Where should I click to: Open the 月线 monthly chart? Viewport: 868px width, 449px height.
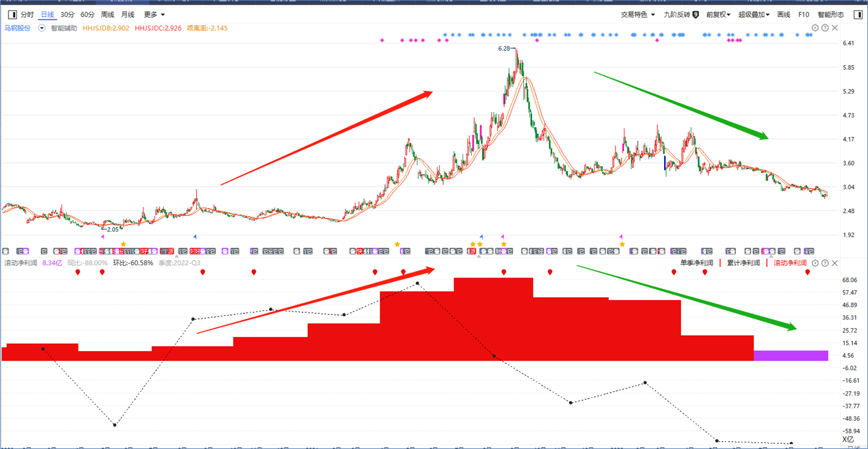click(127, 15)
